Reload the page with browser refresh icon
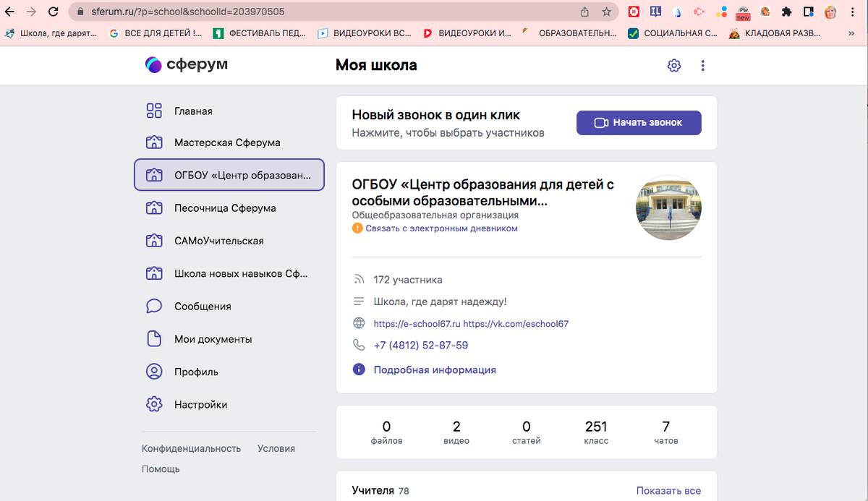 click(54, 12)
